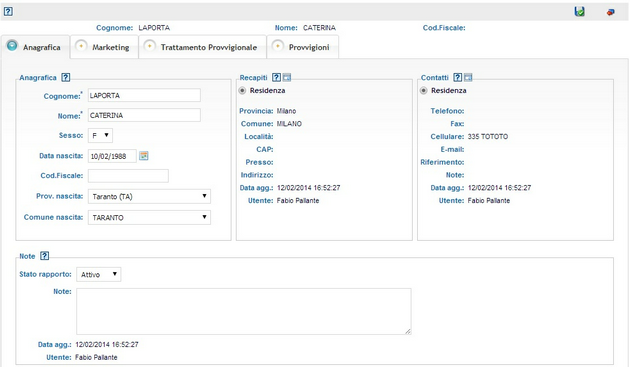Click the header Cod.Fiscale label
630x367 pixels.
pos(444,28)
